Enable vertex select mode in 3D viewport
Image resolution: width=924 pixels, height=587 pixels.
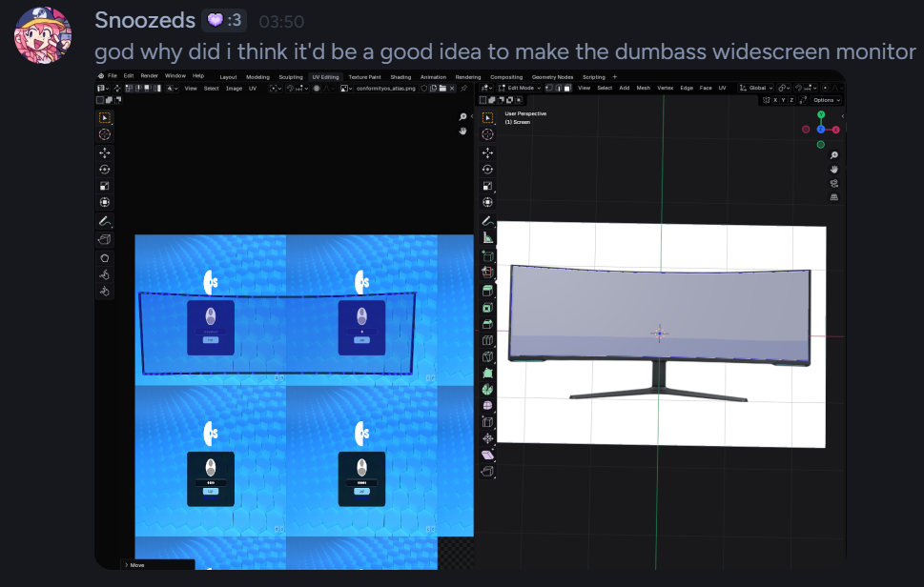[x=548, y=89]
